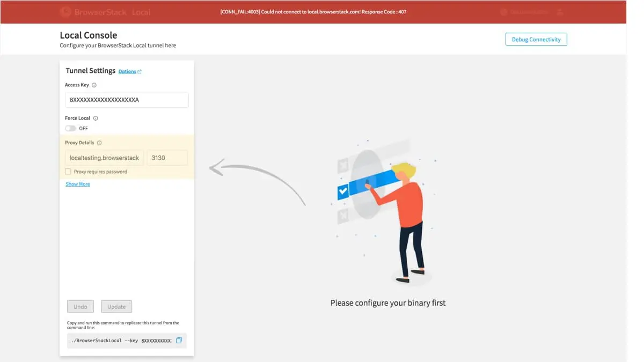Copy the BrowserStackLocal command with copy icon

[179, 341]
